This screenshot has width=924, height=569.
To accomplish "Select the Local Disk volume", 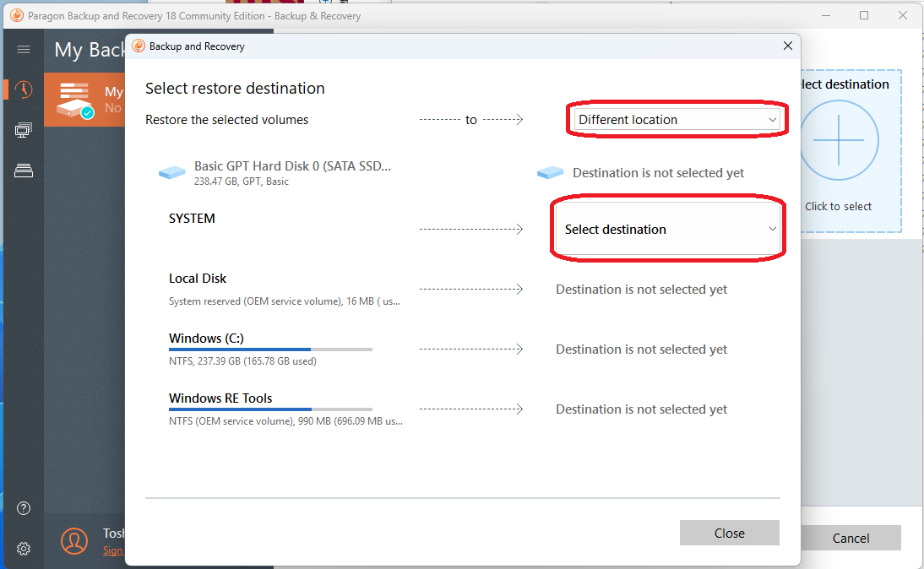I will 198,279.
